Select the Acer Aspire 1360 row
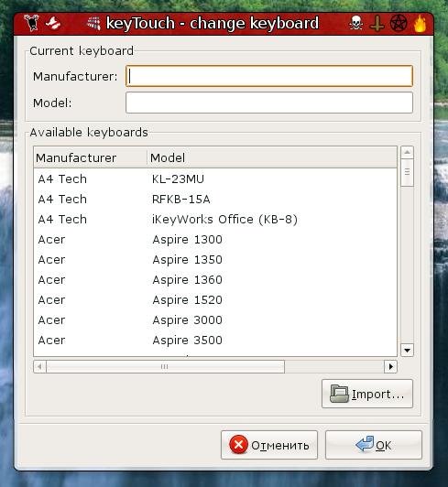448x487 pixels. tap(215, 280)
